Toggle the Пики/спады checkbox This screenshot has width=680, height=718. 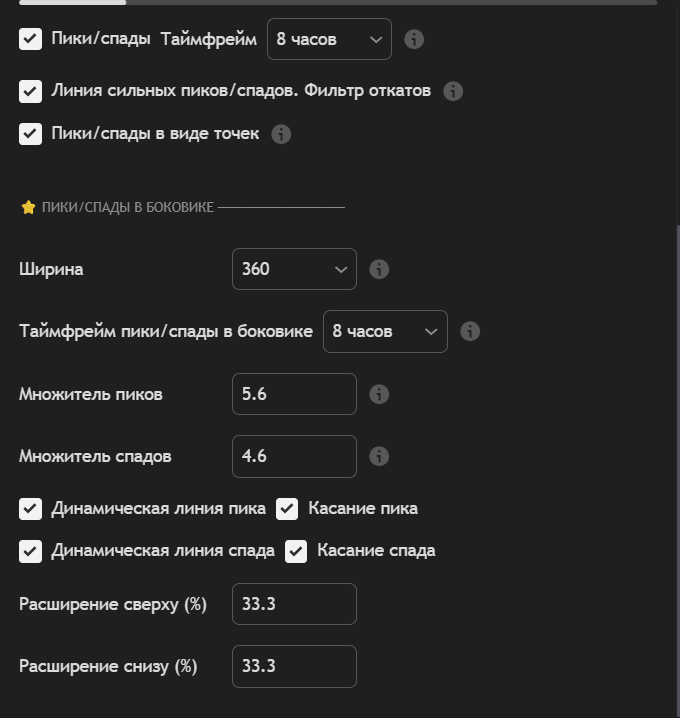pos(31,39)
